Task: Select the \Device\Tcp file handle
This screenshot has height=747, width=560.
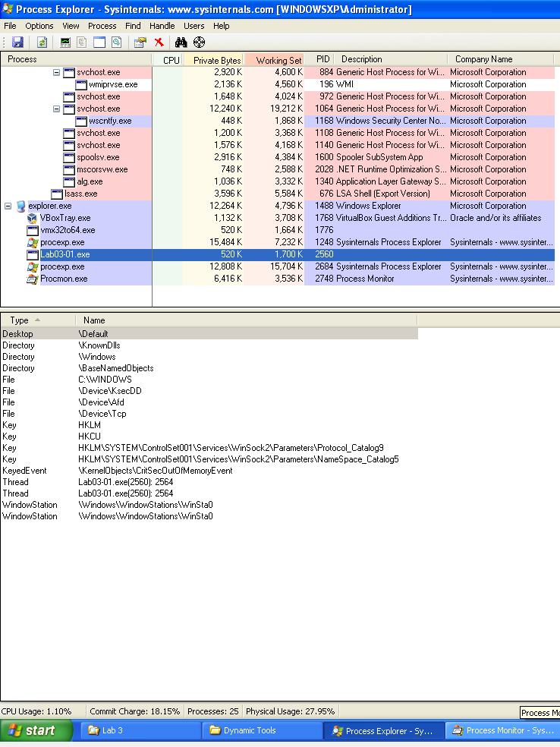Action: [x=209, y=414]
